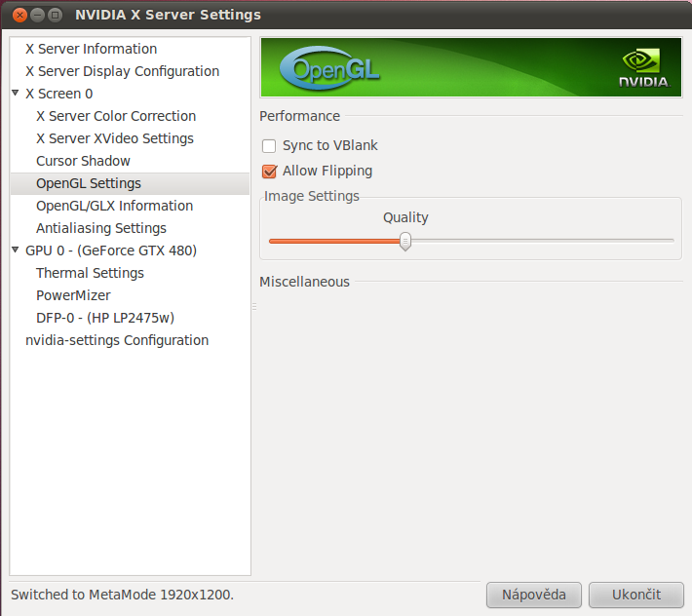Select DFP-0 - (HP LP2475w) display
Image resolution: width=692 pixels, height=616 pixels.
pos(105,318)
